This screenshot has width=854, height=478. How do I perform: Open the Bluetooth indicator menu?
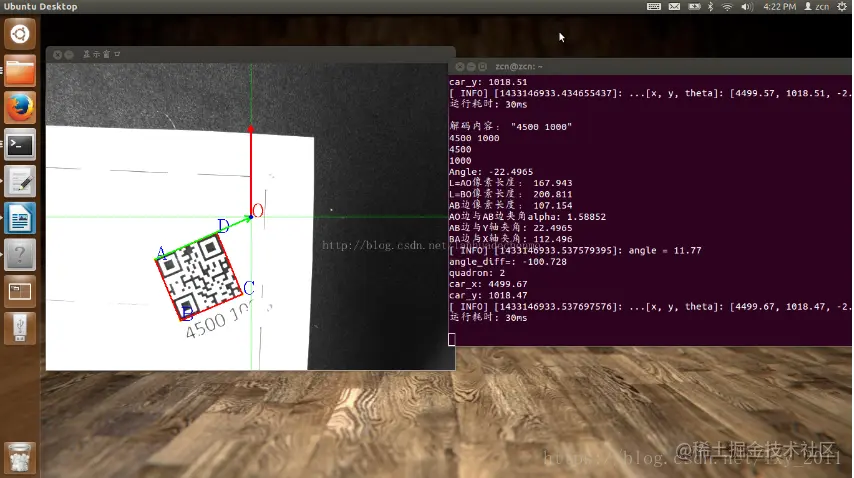tap(710, 7)
